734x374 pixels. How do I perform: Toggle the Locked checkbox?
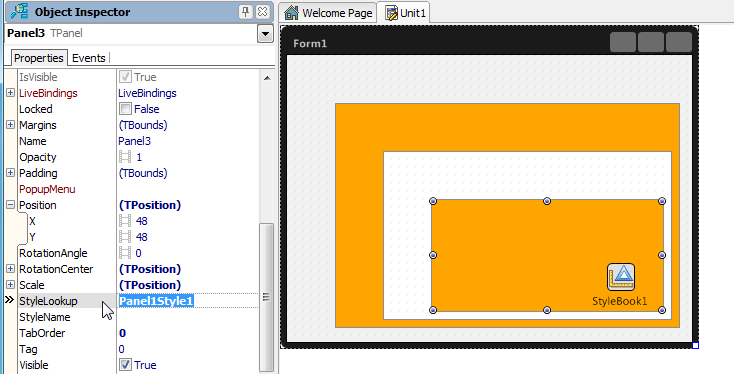125,109
